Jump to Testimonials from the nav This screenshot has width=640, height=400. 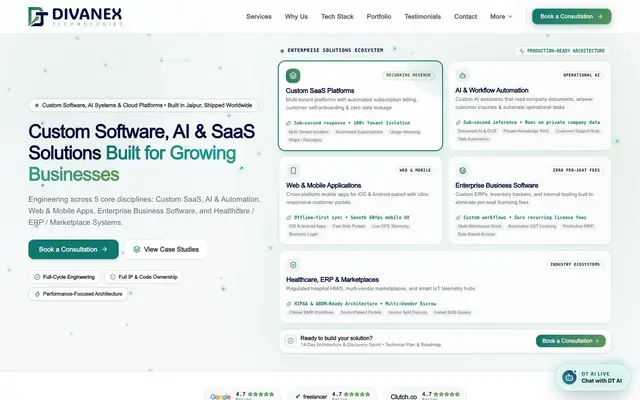(x=422, y=17)
